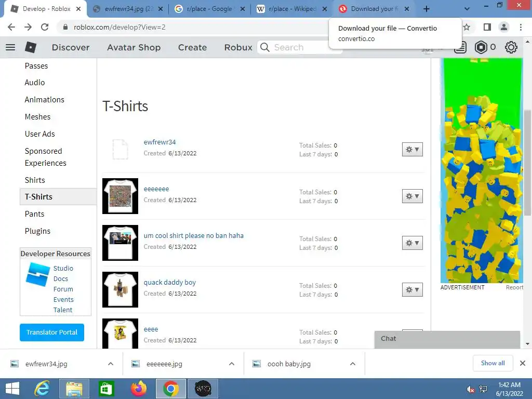Screen dimensions: 532x399
Task: Switch to the ewfrewr34.jpg tab
Action: pyautogui.click(x=128, y=9)
